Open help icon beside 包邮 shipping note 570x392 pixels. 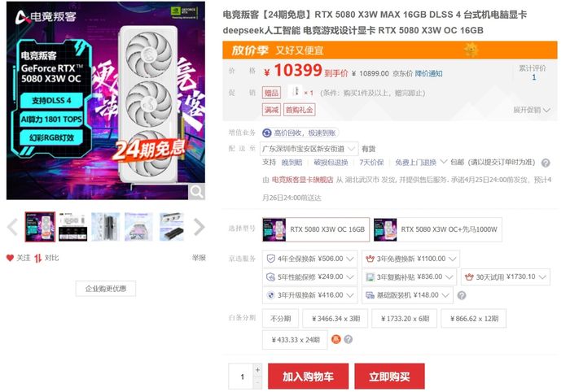[546, 163]
